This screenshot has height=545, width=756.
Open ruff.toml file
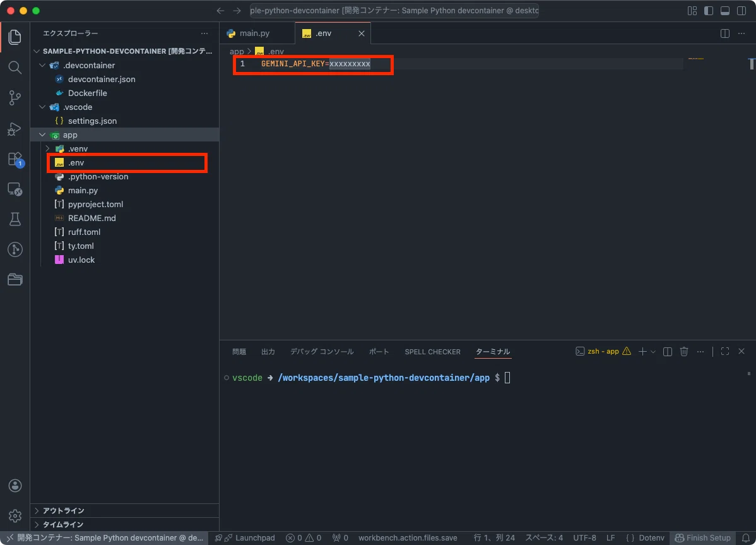(84, 232)
